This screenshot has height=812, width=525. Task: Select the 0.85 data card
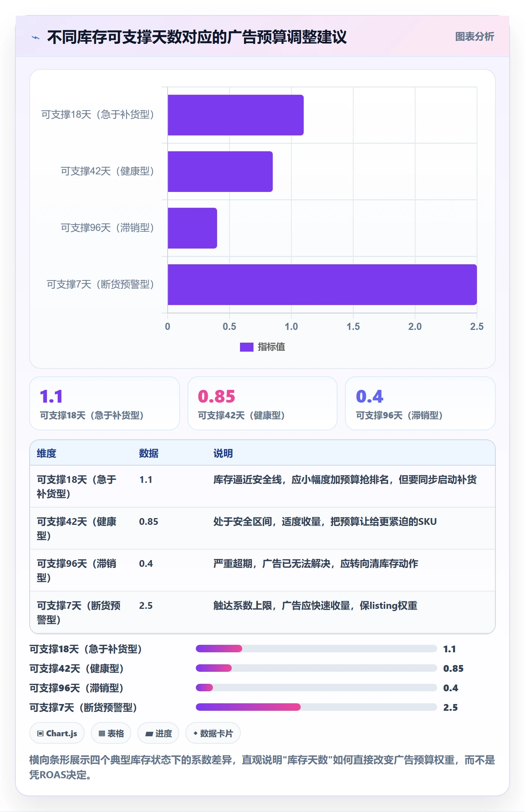[262, 403]
